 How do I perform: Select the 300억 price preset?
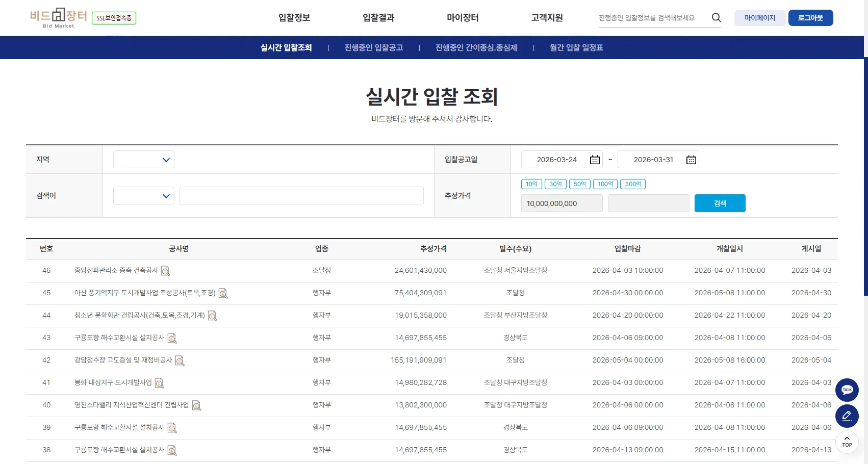point(633,184)
